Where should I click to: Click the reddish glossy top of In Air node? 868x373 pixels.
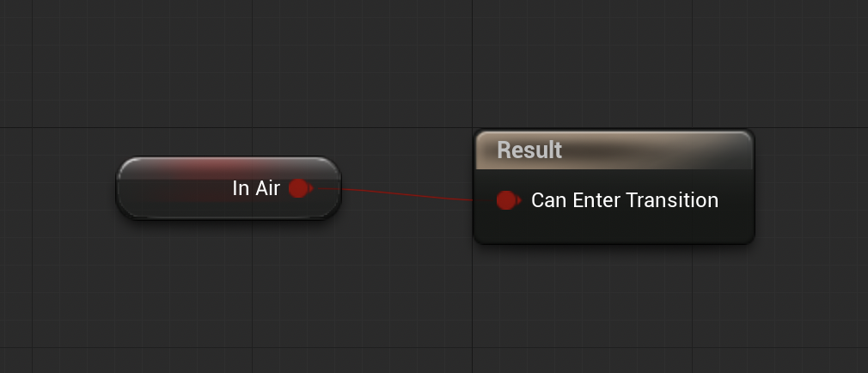(229, 167)
